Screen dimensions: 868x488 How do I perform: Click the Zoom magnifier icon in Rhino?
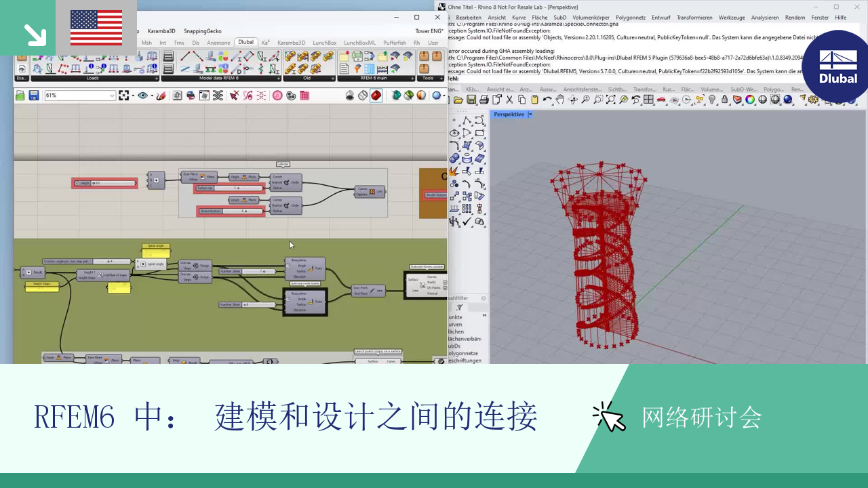pyautogui.click(x=585, y=100)
